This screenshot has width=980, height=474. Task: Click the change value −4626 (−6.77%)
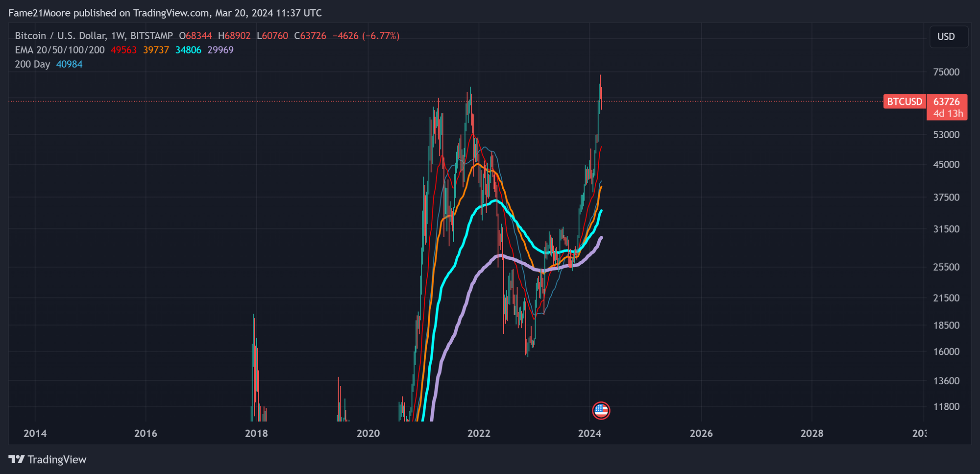[x=366, y=36]
